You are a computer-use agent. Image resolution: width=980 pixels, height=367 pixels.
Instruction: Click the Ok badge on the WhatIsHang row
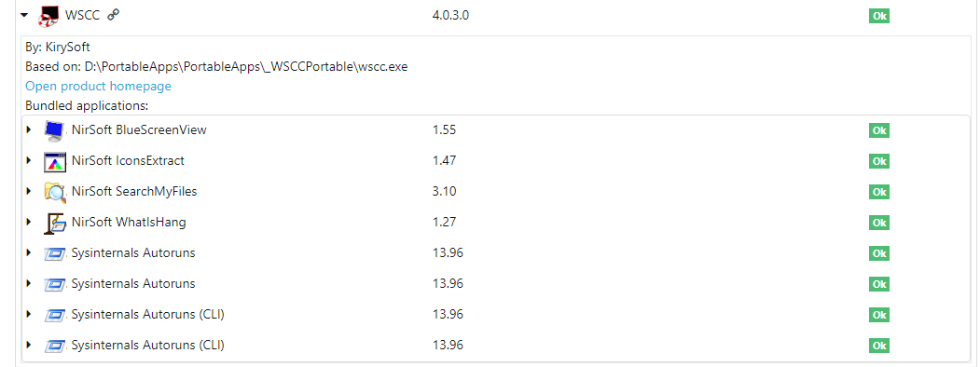878,223
